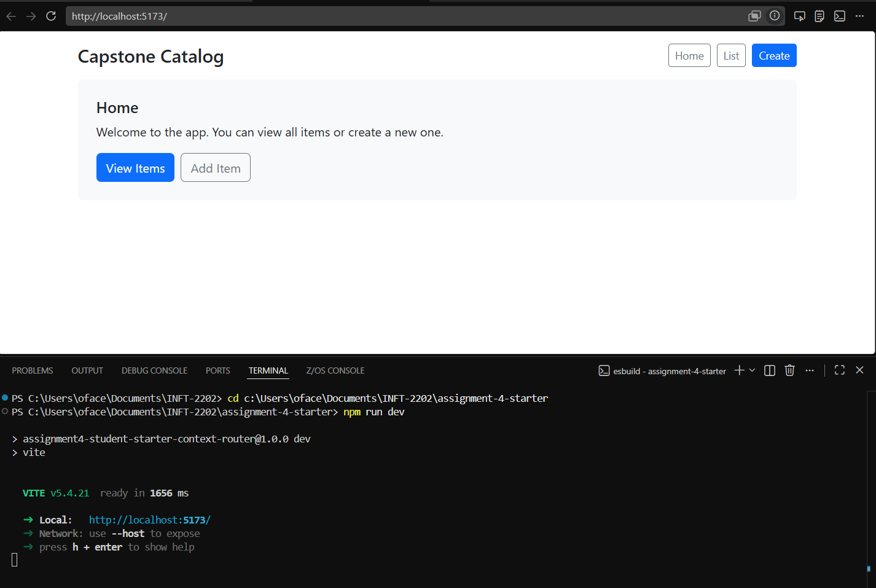The width and height of the screenshot is (876, 588).
Task: Select the TERMINAL tab
Action: (x=268, y=370)
